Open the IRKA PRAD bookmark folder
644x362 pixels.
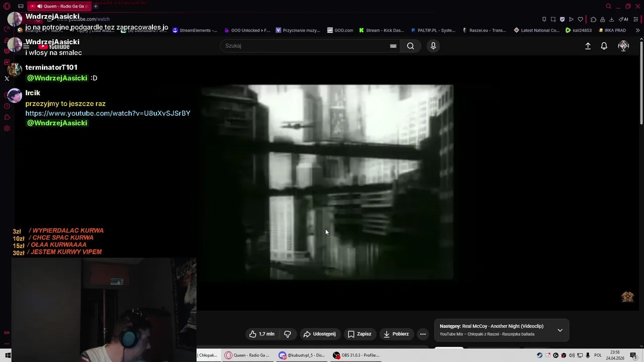point(612,30)
